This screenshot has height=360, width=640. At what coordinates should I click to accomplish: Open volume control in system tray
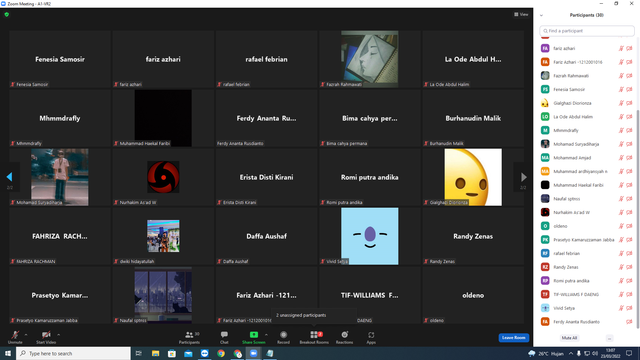click(x=595, y=353)
